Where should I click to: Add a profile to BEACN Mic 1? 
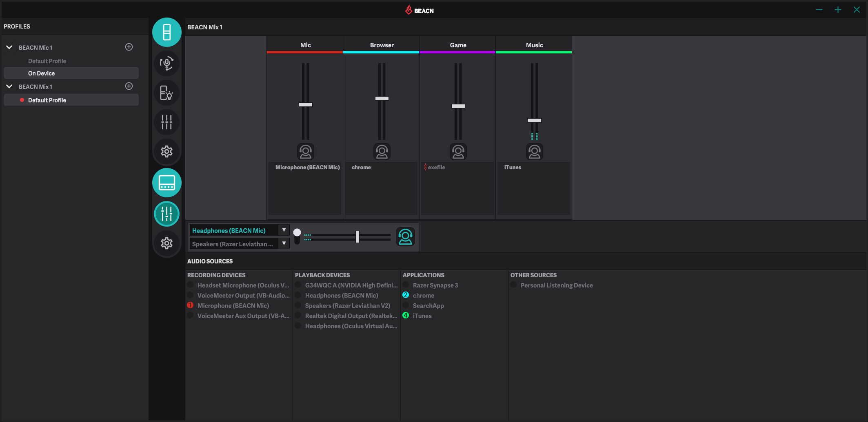click(129, 47)
